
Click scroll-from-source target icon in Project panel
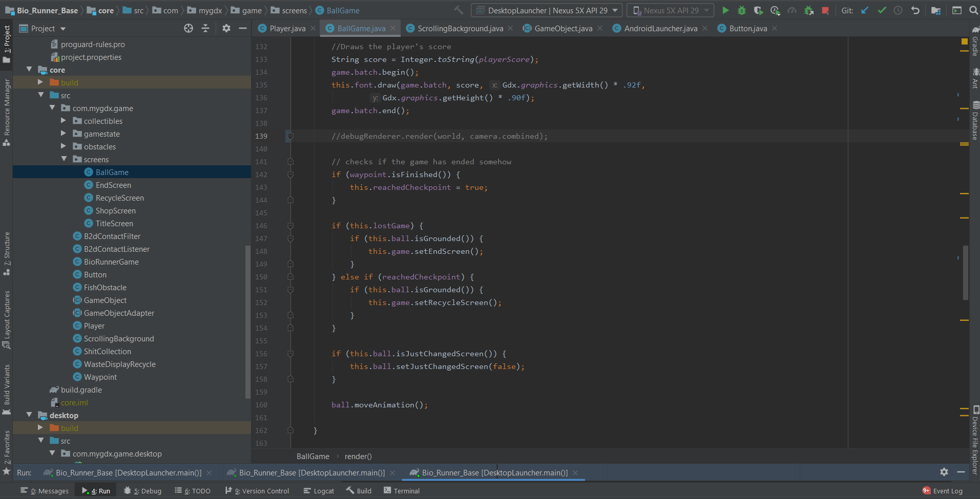coord(189,29)
